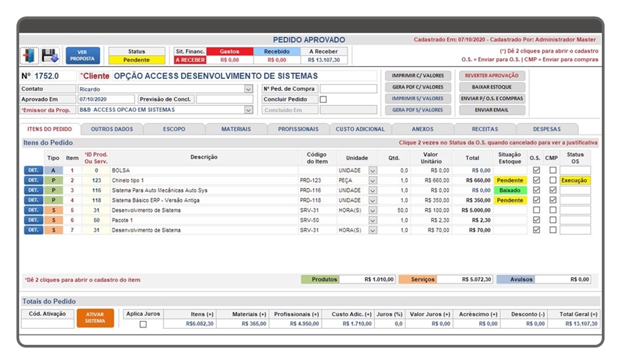Click the BAIXAR ESTOQUE button
Screen dimensions: 621x364
(x=492, y=87)
